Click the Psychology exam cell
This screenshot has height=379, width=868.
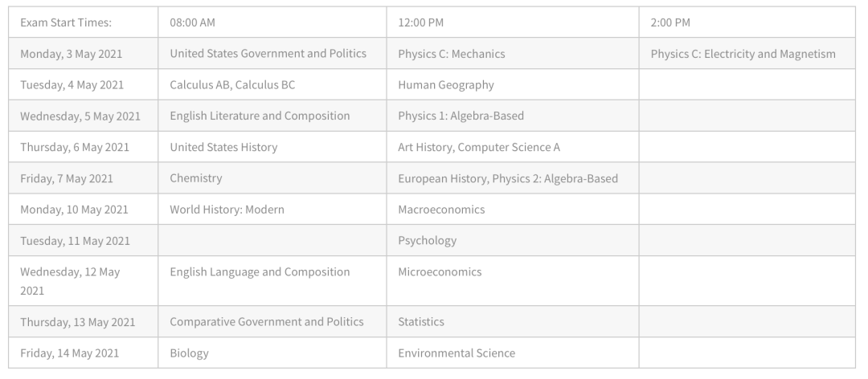pos(513,240)
